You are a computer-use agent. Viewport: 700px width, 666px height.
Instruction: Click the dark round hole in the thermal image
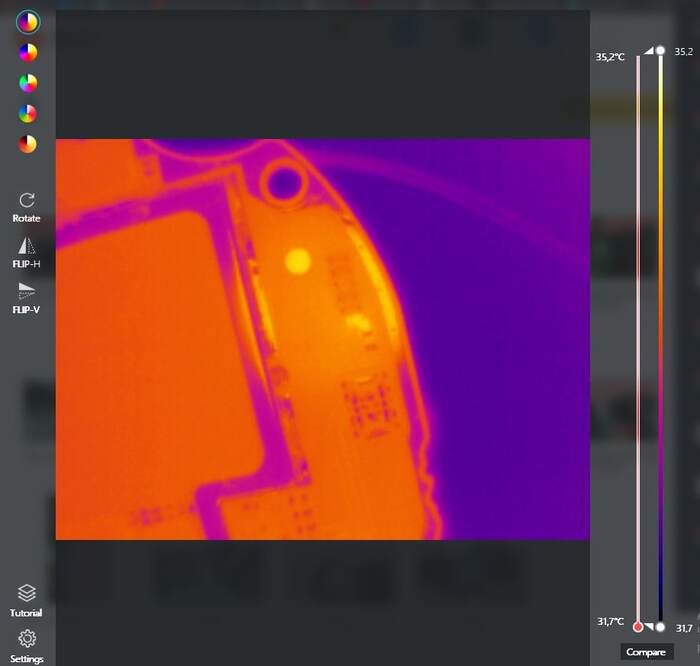tap(284, 183)
